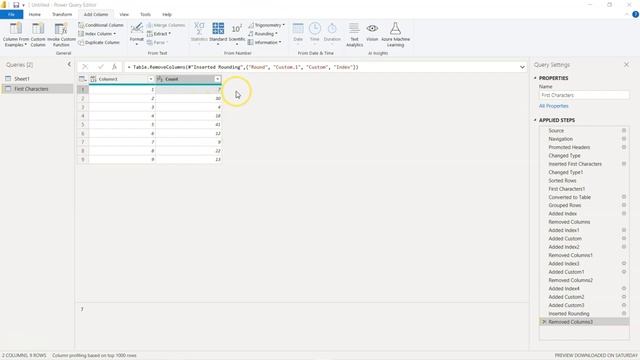Open Column From Examples tool

click(x=16, y=34)
